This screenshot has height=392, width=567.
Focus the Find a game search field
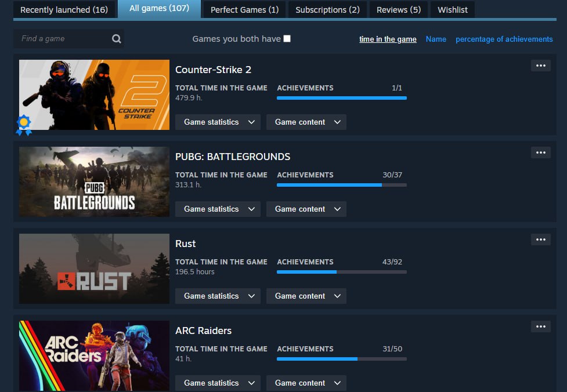68,39
